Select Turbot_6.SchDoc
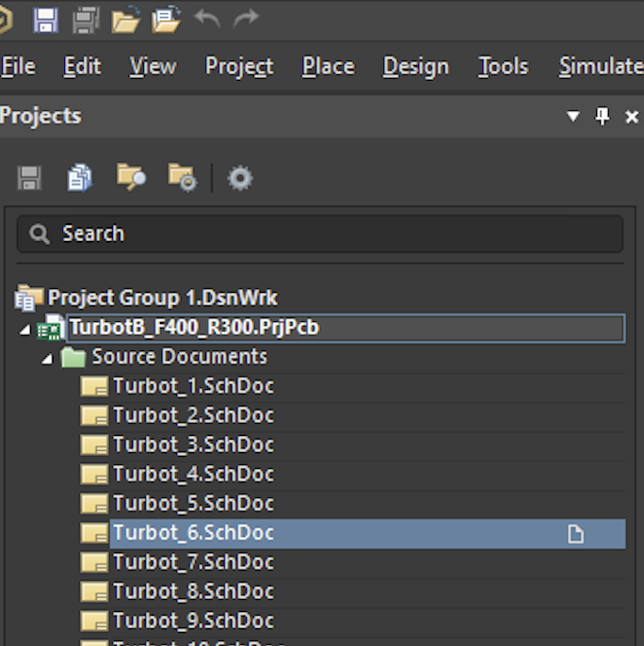This screenshot has width=644, height=646. tap(367, 534)
